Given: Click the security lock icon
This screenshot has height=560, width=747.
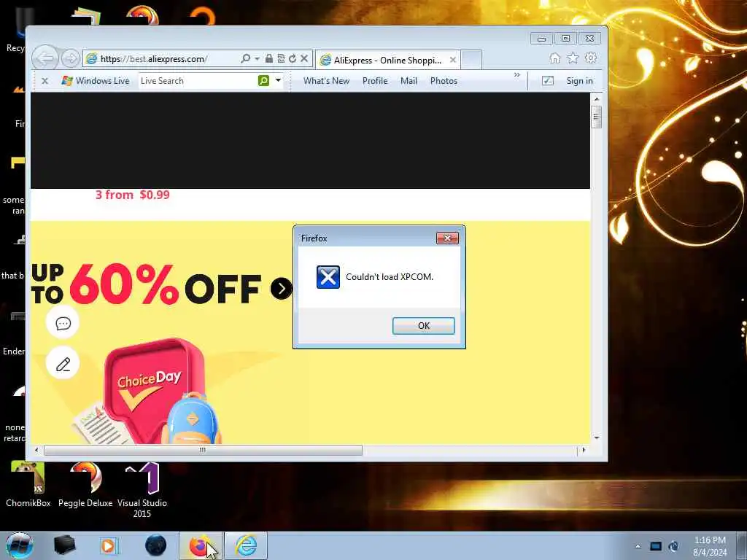Looking at the screenshot, I should tap(268, 58).
